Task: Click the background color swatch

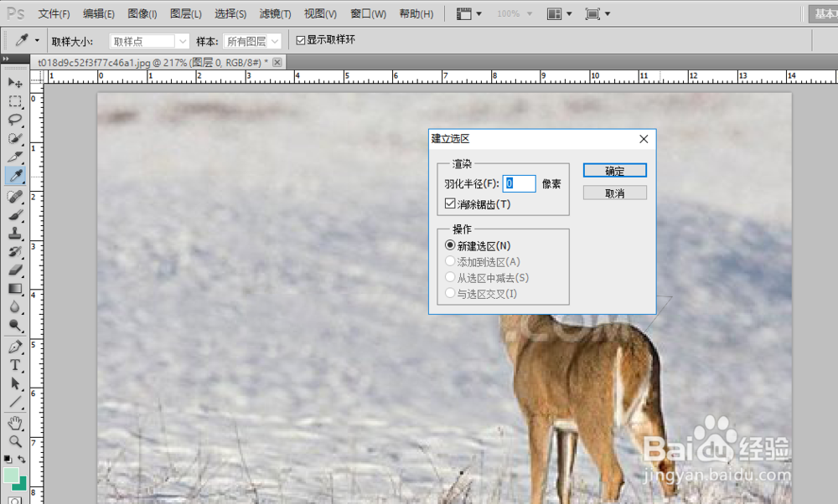Action: pos(22,484)
